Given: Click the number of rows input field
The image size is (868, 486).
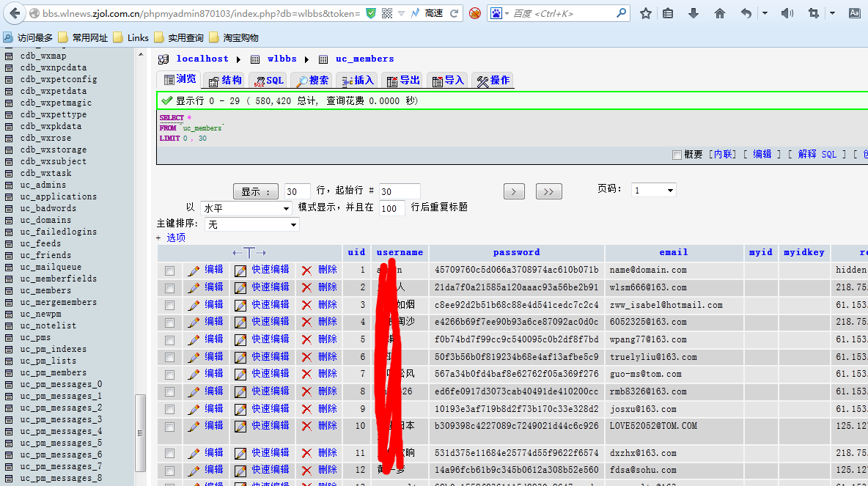Looking at the screenshot, I should [297, 191].
